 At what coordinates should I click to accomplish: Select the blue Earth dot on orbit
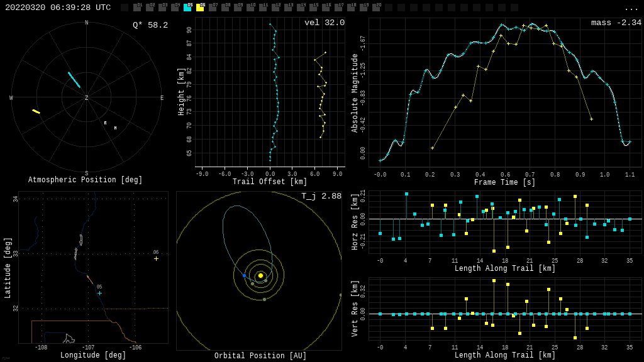245,275
